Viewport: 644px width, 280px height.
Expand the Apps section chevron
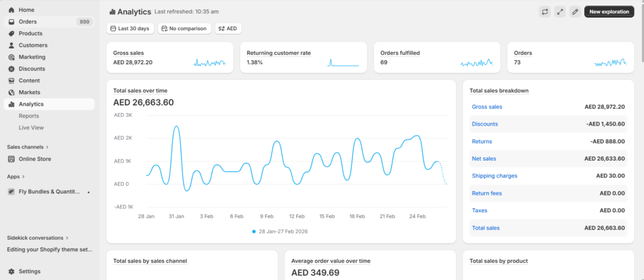[23, 177]
